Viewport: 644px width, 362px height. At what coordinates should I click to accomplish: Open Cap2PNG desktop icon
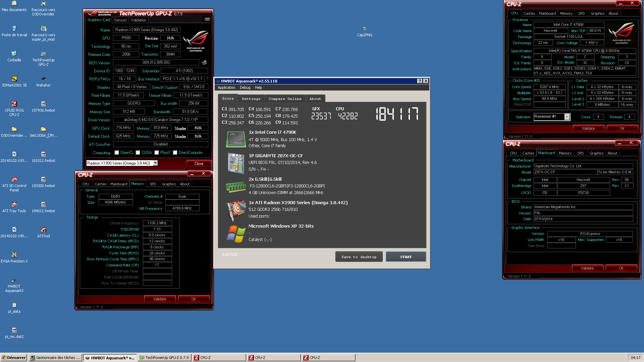coord(365,32)
